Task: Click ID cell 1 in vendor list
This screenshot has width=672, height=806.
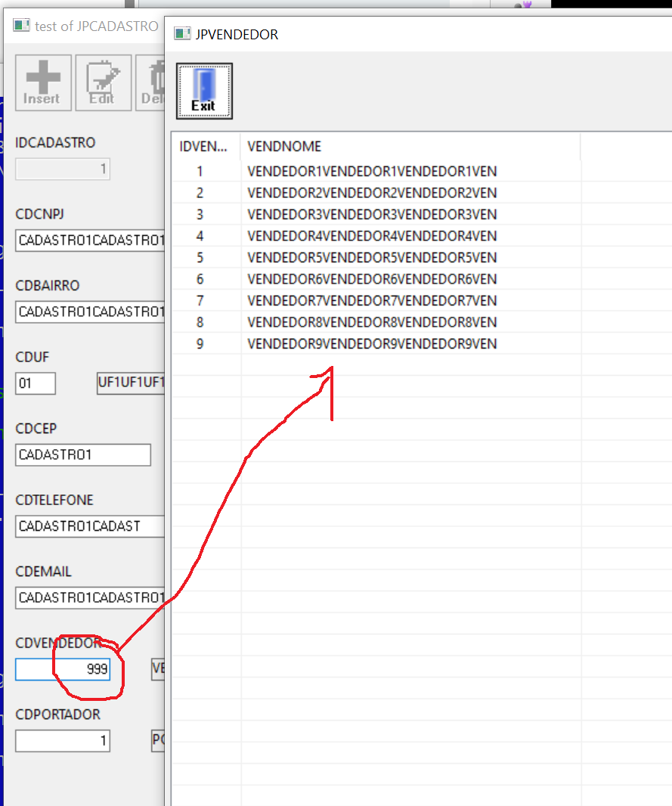Action: [200, 171]
